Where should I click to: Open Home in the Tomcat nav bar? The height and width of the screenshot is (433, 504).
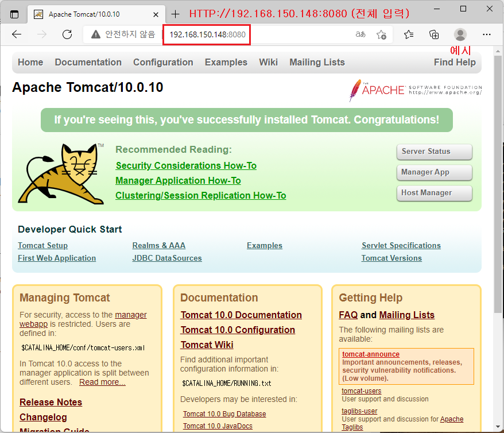[30, 63]
